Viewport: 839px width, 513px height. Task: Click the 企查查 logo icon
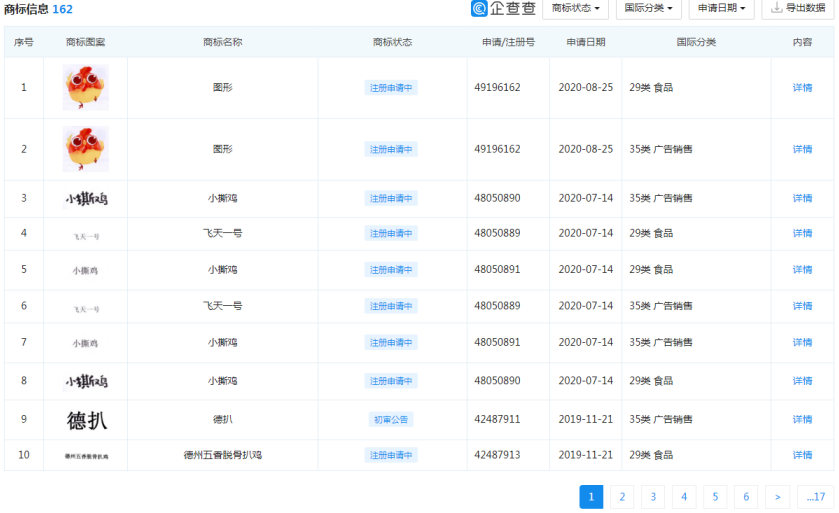coord(481,9)
